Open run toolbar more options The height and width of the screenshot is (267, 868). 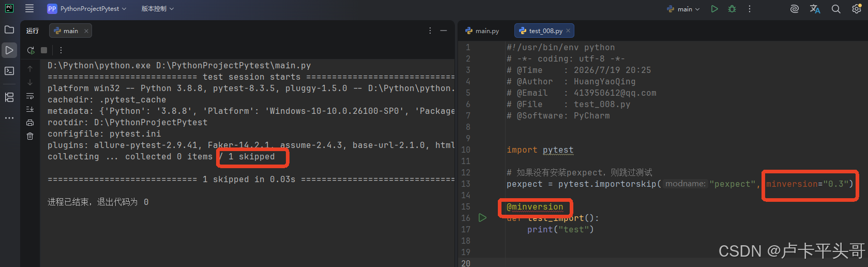click(x=61, y=50)
